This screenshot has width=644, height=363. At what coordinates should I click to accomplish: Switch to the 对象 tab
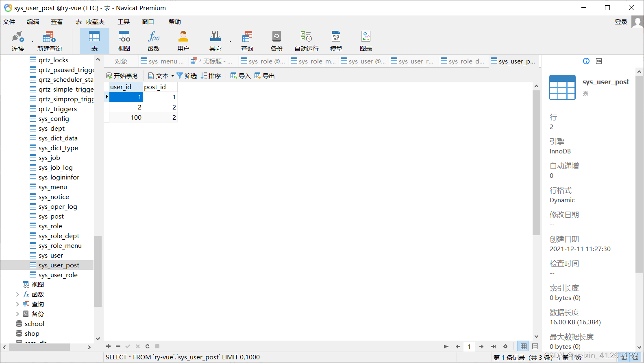tap(121, 61)
